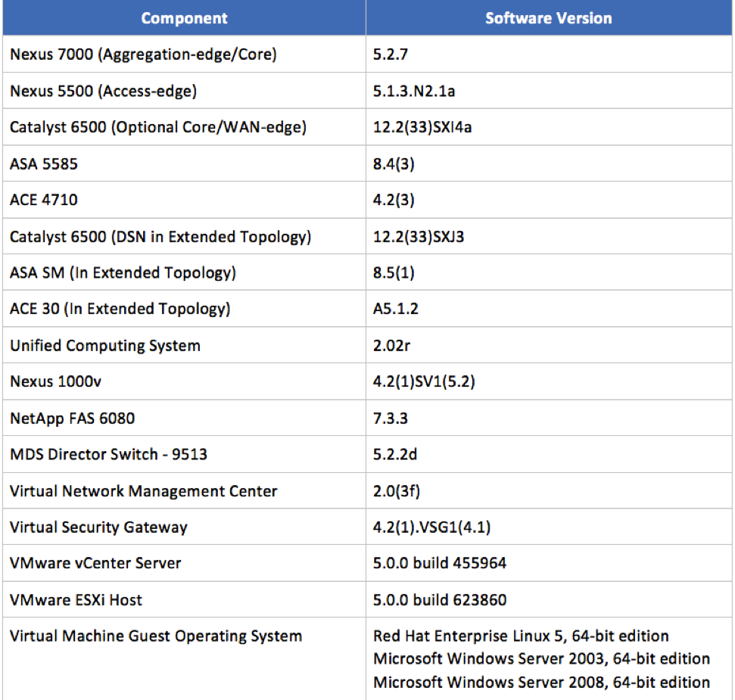Select the Nexus 7000 (Aggregation-edge/Core) cell
The image size is (735, 700).
(x=143, y=54)
